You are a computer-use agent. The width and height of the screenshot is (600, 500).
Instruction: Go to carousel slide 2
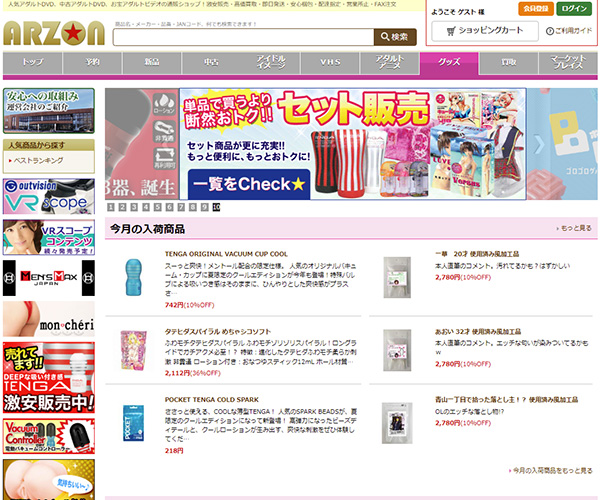(122, 207)
